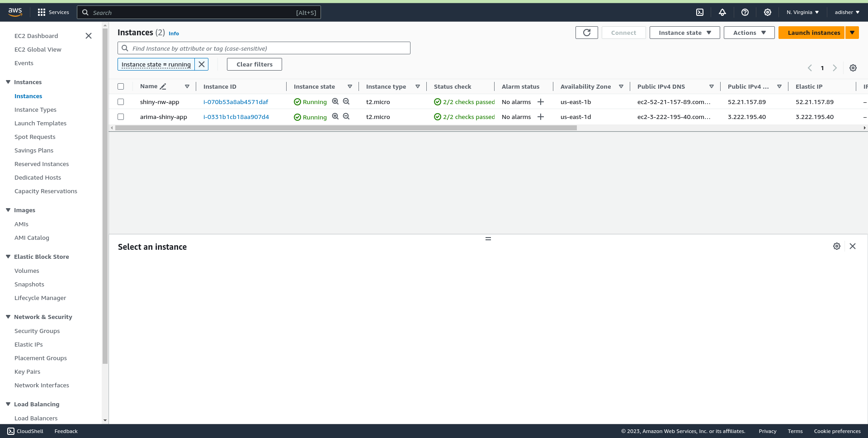The image size is (868, 438).
Task: Collapse the Instances sidebar section
Action: (8, 82)
